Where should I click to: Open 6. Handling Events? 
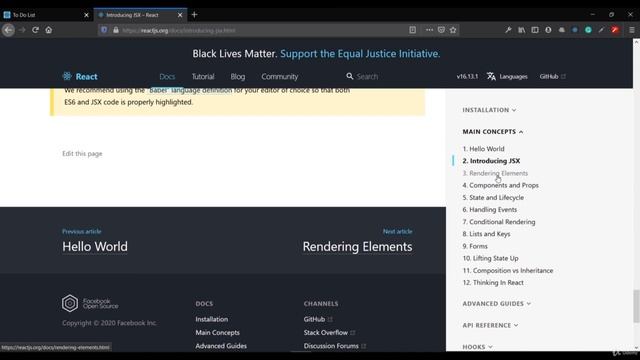[489, 209]
